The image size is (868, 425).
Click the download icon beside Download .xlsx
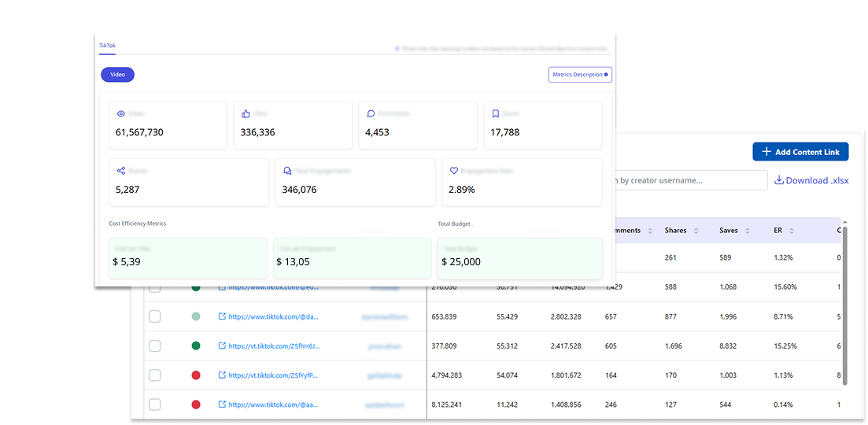coord(779,180)
